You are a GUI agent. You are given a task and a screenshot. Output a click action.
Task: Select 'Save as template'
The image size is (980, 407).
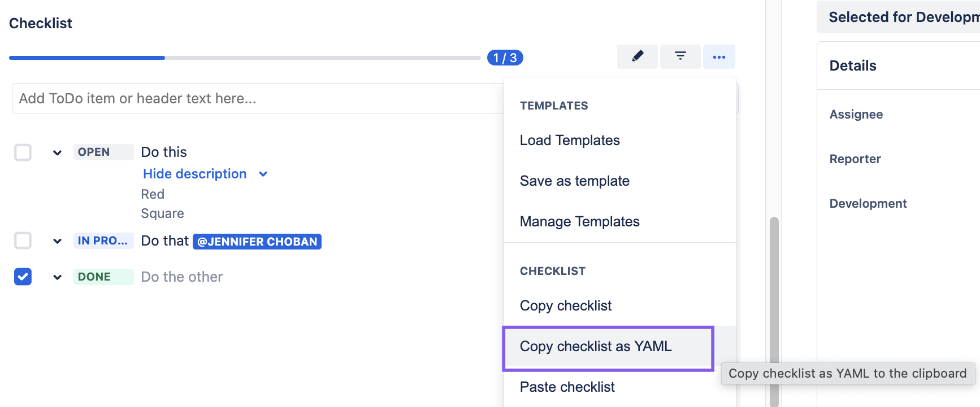click(x=574, y=181)
